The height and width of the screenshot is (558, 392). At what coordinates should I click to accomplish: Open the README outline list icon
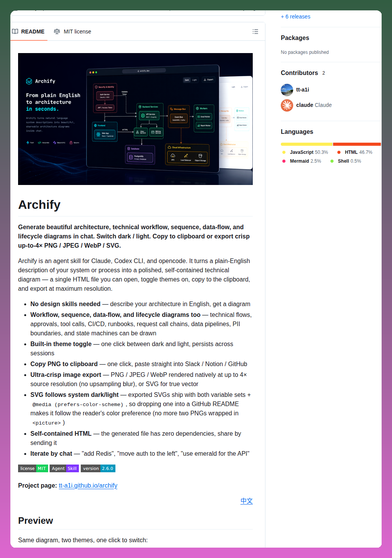tap(255, 32)
